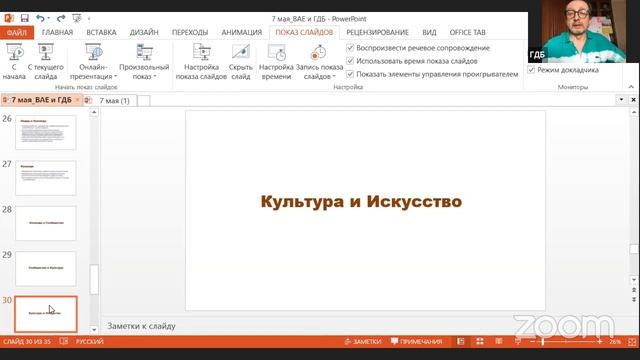The height and width of the screenshot is (360, 640).
Task: Adjust the zoom slider handle
Action: click(543, 341)
